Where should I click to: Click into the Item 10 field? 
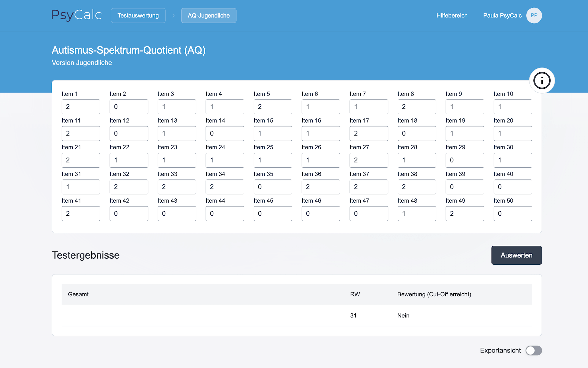click(x=512, y=107)
